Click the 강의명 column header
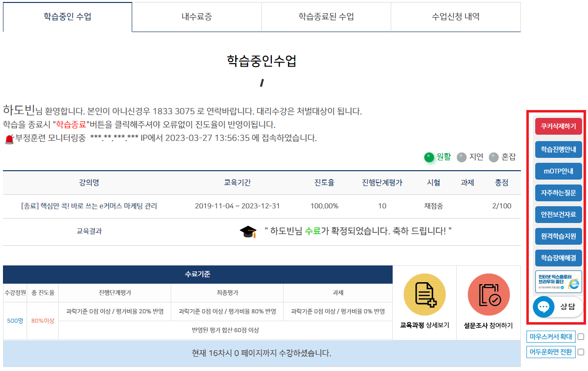 tap(89, 183)
